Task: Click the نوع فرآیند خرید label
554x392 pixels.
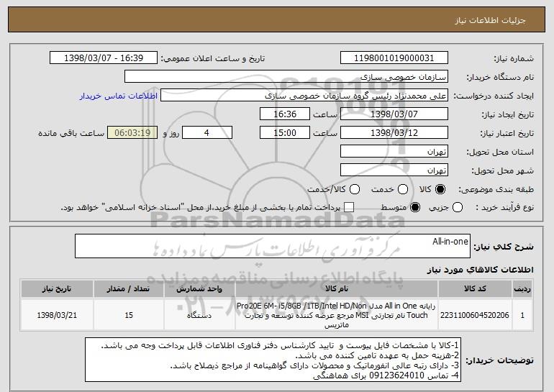Action: coord(505,208)
